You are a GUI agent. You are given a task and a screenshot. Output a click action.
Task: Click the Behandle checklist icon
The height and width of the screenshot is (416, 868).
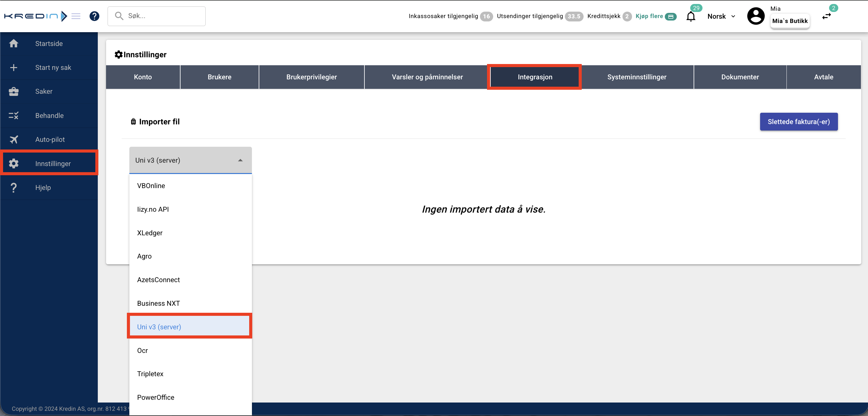tap(13, 115)
